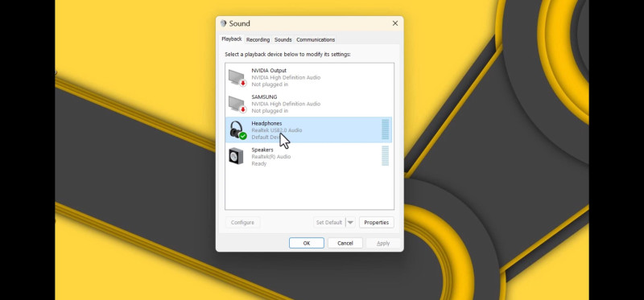Select the "Speakers" device name
644x300 pixels.
(262, 150)
